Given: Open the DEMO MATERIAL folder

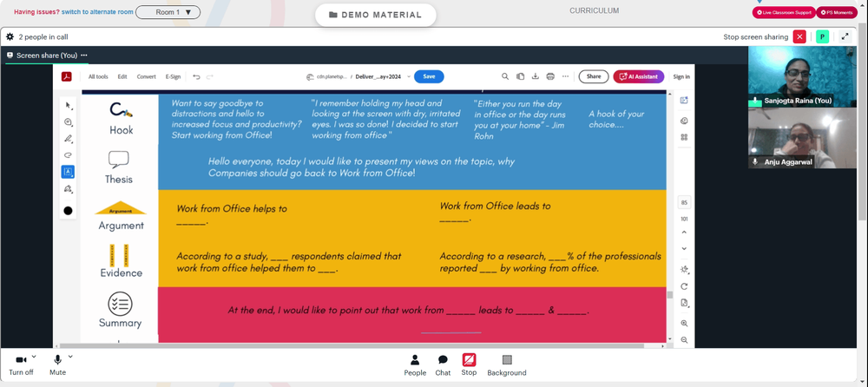Looking at the screenshot, I should point(375,15).
